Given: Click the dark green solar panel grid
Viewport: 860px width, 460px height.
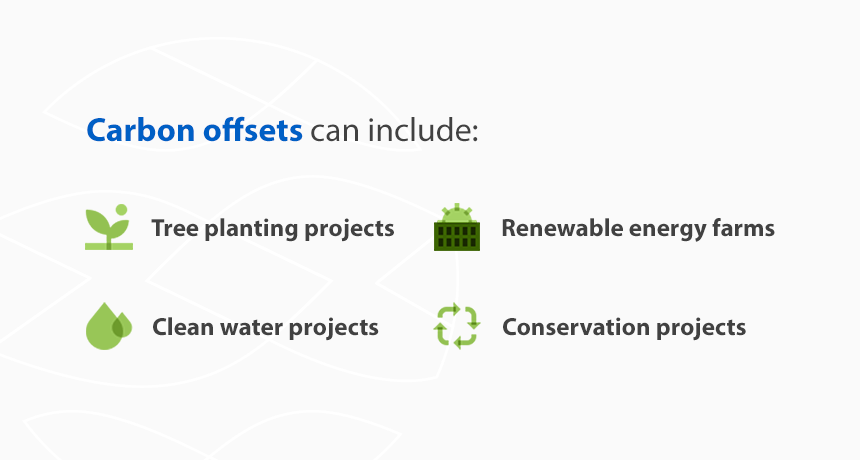Looking at the screenshot, I should point(457,236).
